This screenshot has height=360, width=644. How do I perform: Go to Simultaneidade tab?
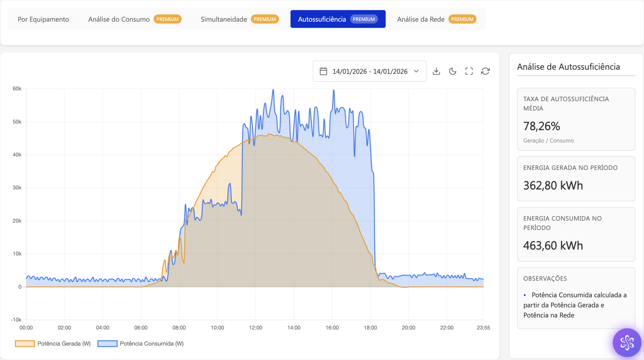(x=224, y=19)
